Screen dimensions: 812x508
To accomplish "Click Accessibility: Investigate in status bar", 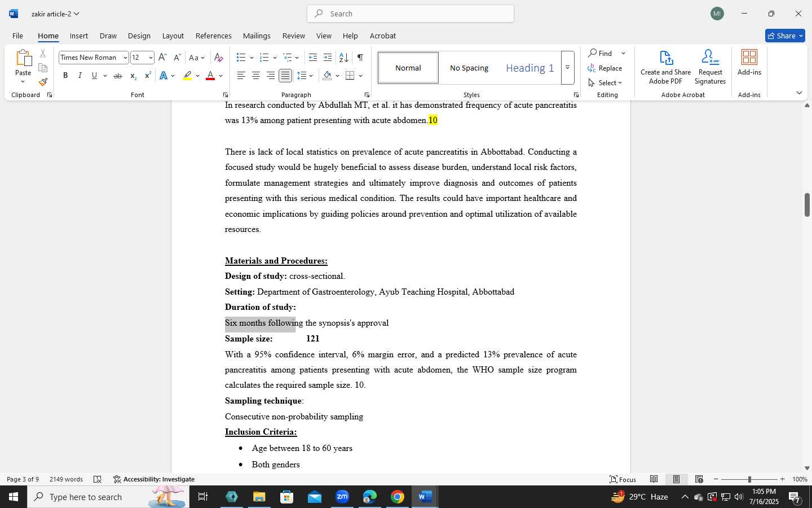I will coord(154,479).
